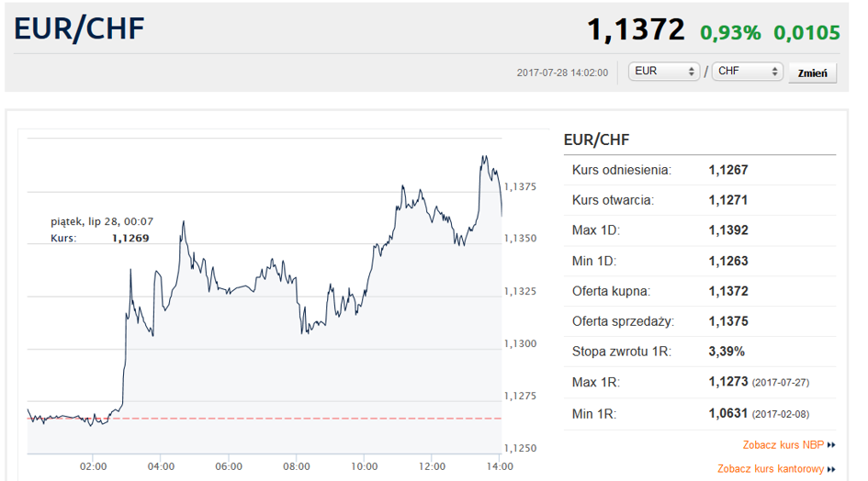
Task: Click the current rate 1,1372 in the header
Action: 636,30
